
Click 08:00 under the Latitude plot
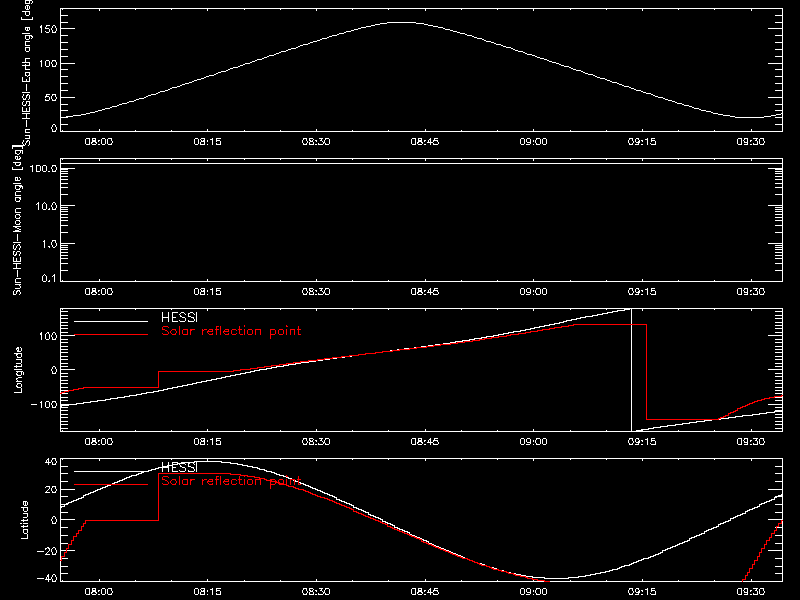click(98, 592)
